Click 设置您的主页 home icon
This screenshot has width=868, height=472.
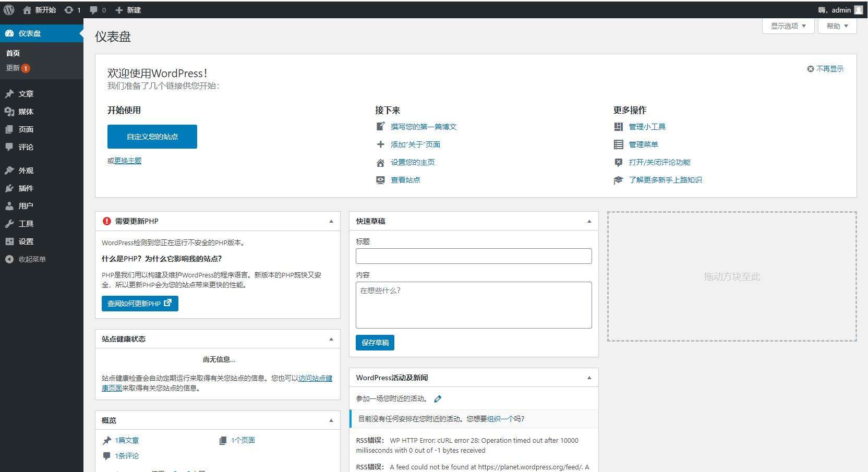381,162
